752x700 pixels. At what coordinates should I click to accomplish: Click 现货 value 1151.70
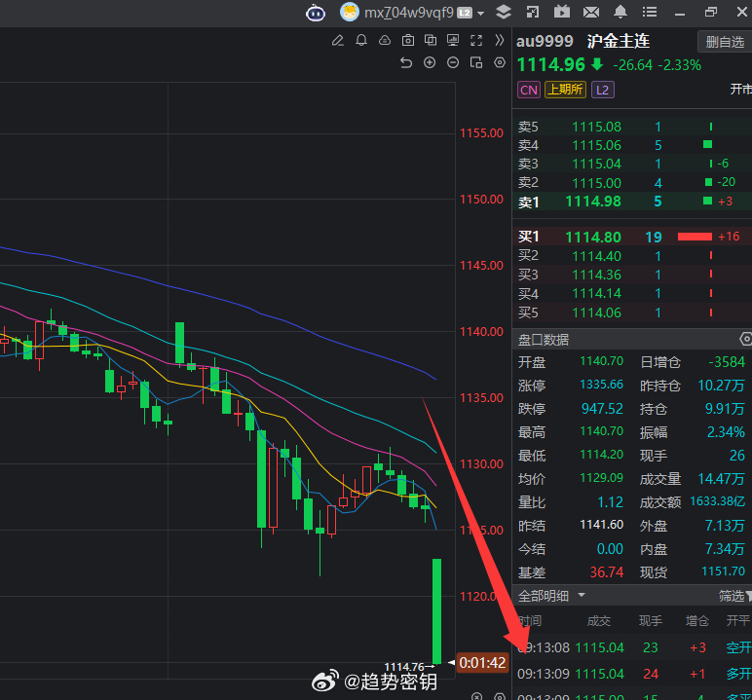(x=723, y=571)
